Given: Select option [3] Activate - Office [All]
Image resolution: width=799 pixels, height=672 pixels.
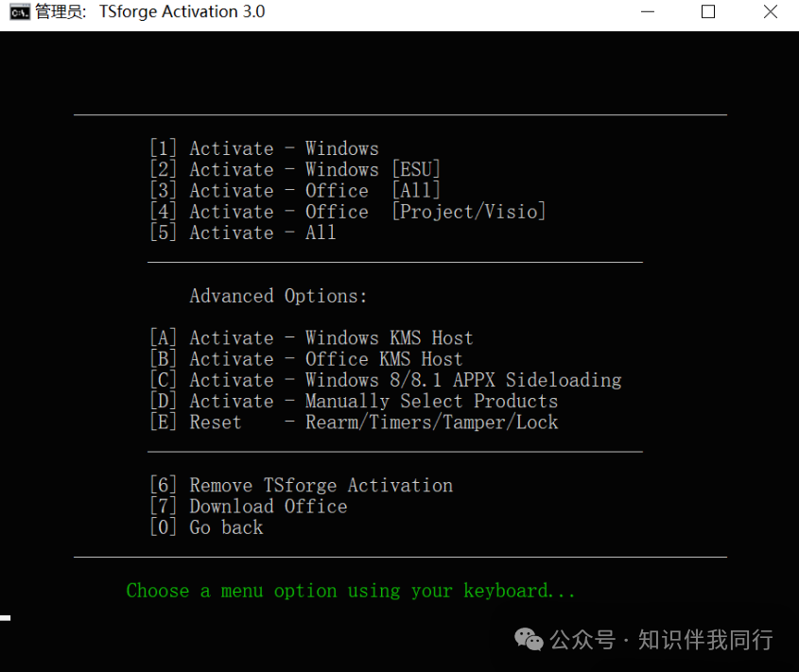Looking at the screenshot, I should 295,191.
